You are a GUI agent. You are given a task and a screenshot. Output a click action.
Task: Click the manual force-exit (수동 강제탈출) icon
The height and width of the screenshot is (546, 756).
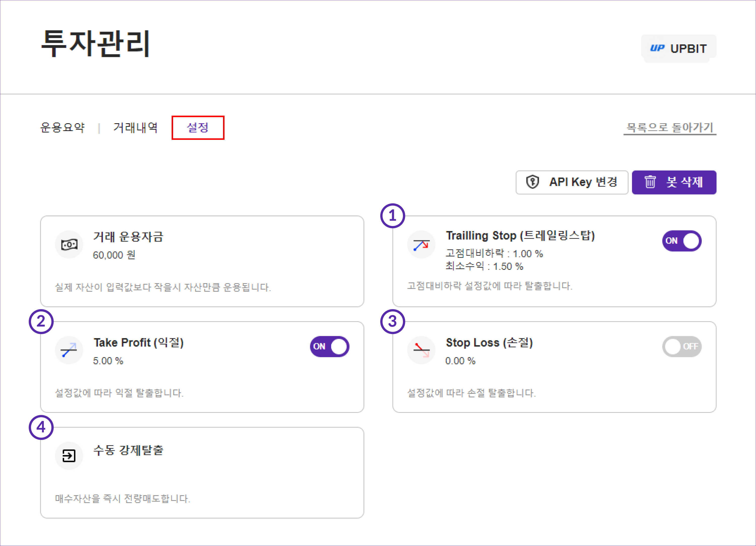[x=69, y=456]
